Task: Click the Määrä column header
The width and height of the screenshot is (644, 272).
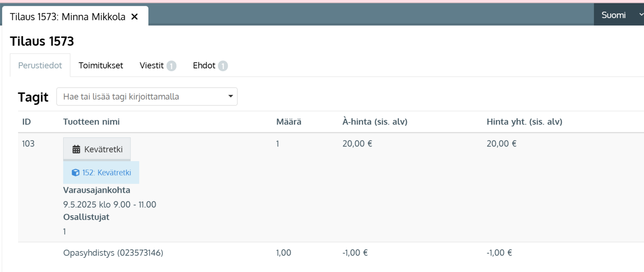Action: coord(289,122)
